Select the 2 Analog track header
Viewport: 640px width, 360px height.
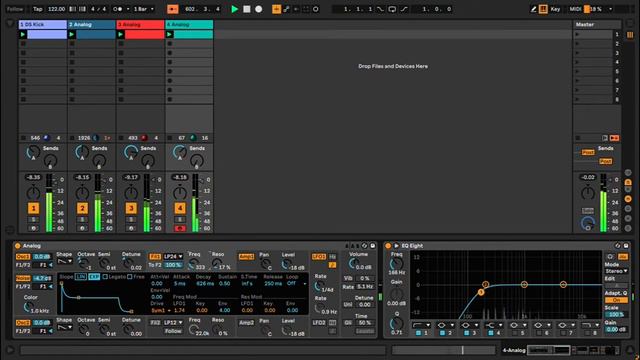click(91, 24)
